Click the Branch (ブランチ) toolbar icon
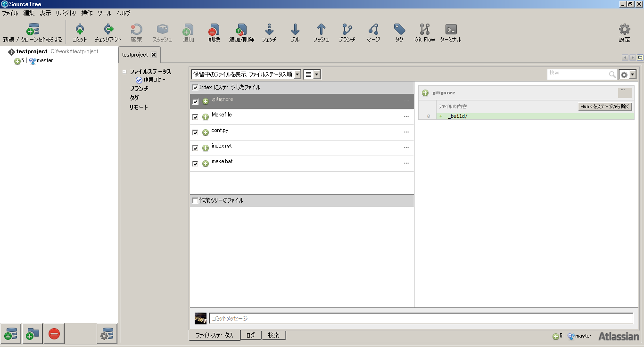Screen dimensions: 644x347 (347, 30)
